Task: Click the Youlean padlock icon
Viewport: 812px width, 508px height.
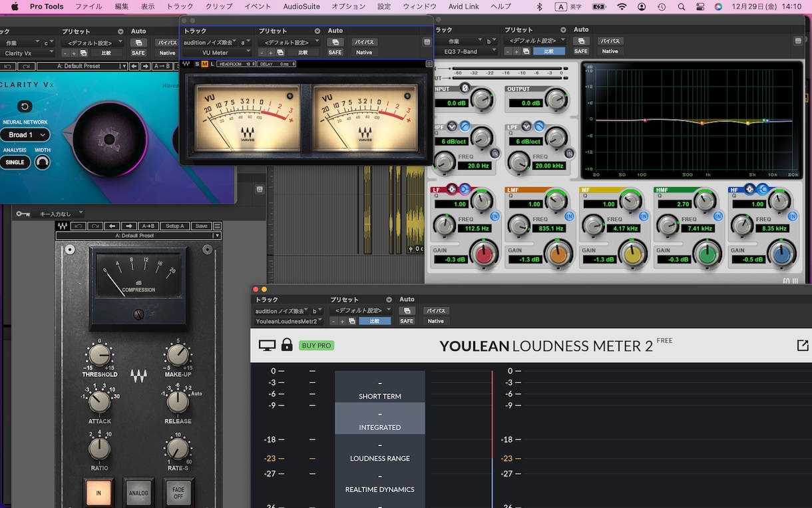Action: pos(287,344)
